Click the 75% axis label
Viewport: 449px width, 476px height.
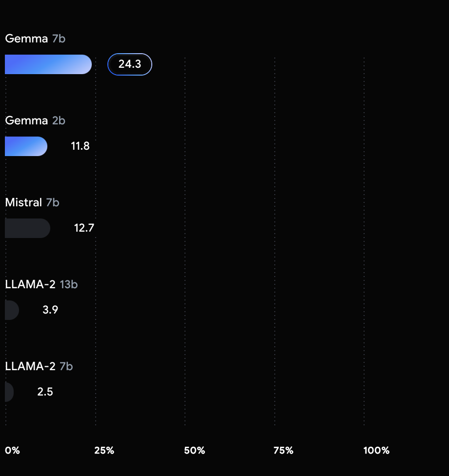tap(284, 451)
